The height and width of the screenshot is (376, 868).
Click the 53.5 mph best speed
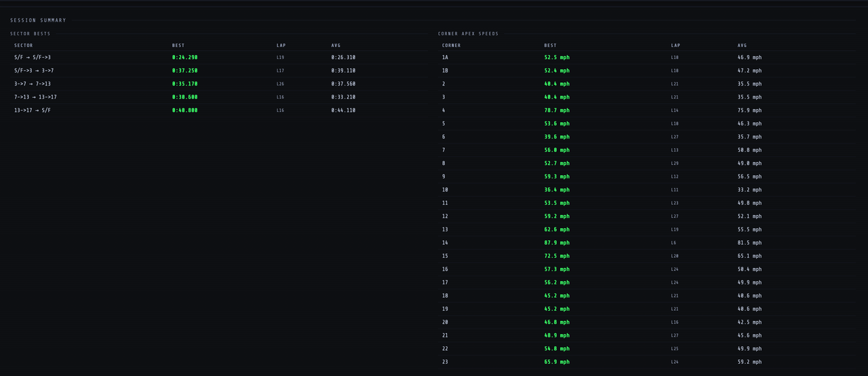pyautogui.click(x=557, y=203)
